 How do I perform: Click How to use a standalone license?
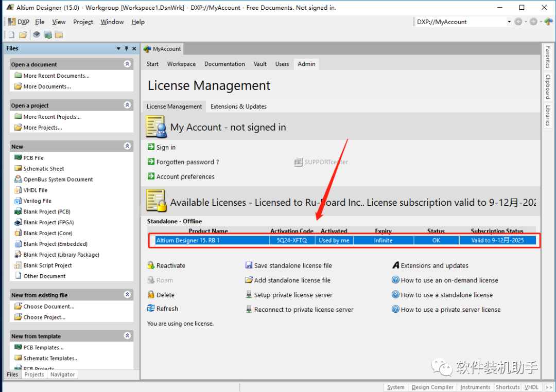(447, 295)
